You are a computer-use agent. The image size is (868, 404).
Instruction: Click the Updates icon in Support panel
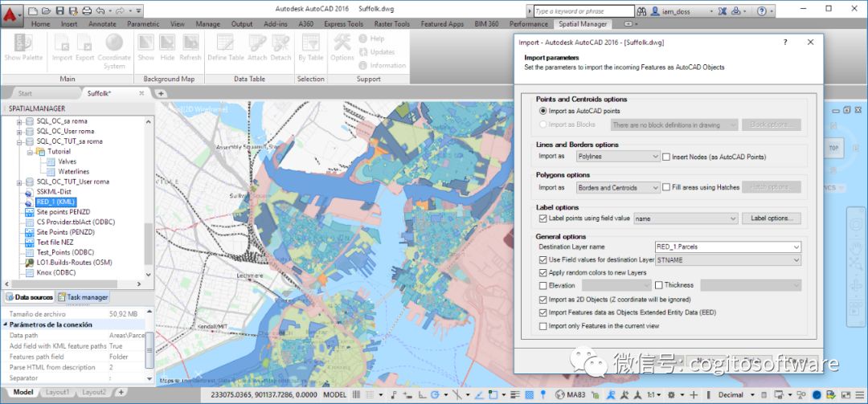[363, 52]
